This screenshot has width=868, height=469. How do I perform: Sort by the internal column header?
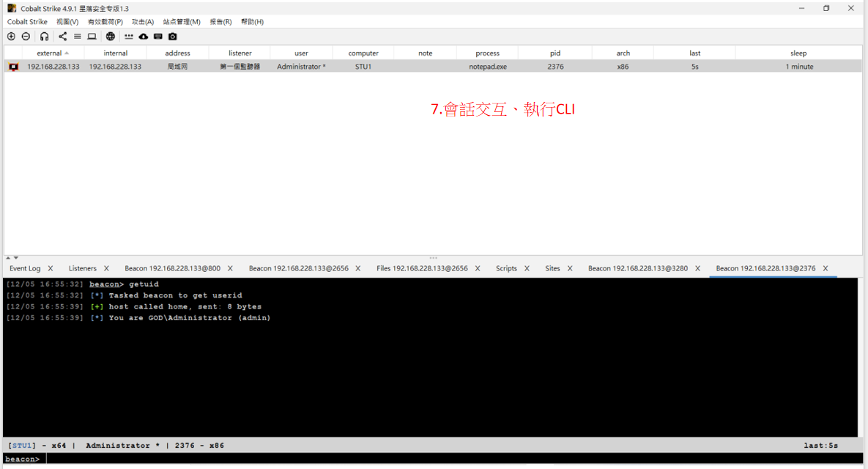[x=116, y=53]
